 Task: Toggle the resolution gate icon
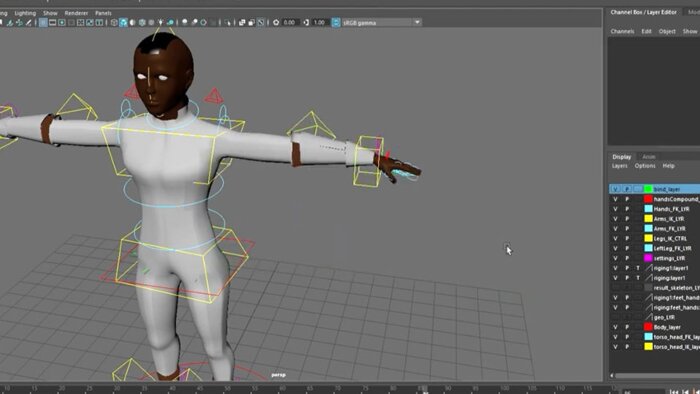click(x=62, y=22)
